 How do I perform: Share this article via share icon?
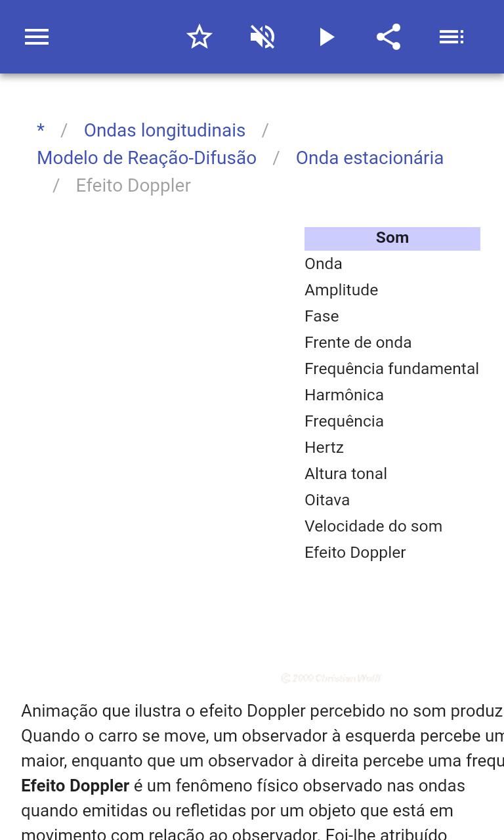388,37
